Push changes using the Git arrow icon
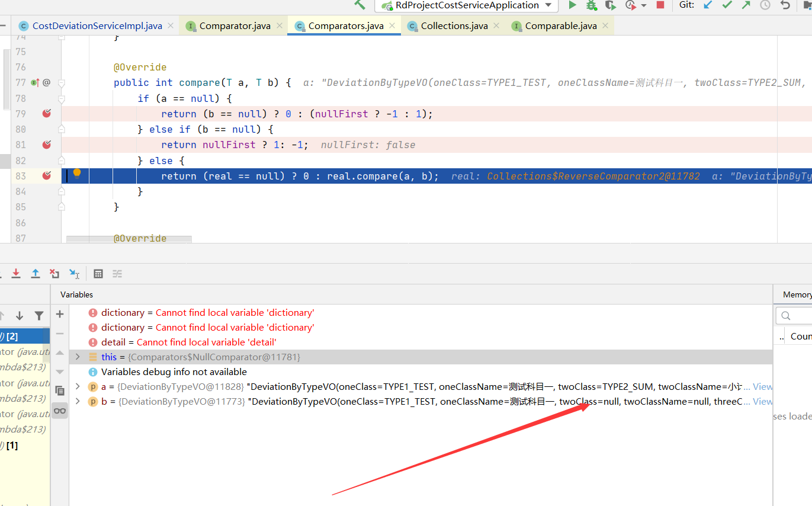812x506 pixels. click(x=745, y=5)
